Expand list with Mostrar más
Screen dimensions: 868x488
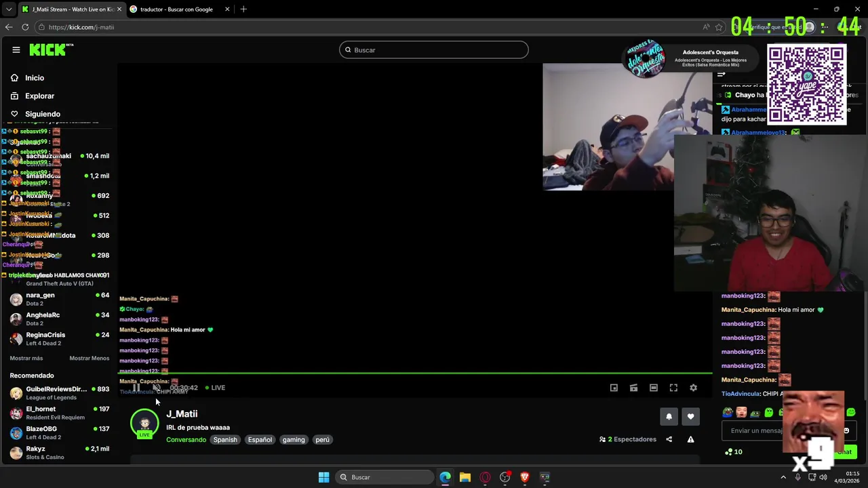click(26, 358)
